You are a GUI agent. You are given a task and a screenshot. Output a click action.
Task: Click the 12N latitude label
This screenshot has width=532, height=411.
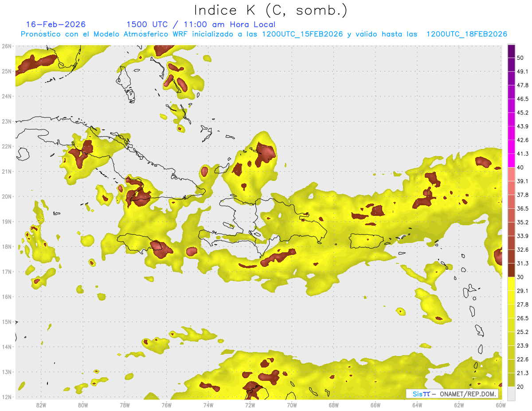click(7, 397)
